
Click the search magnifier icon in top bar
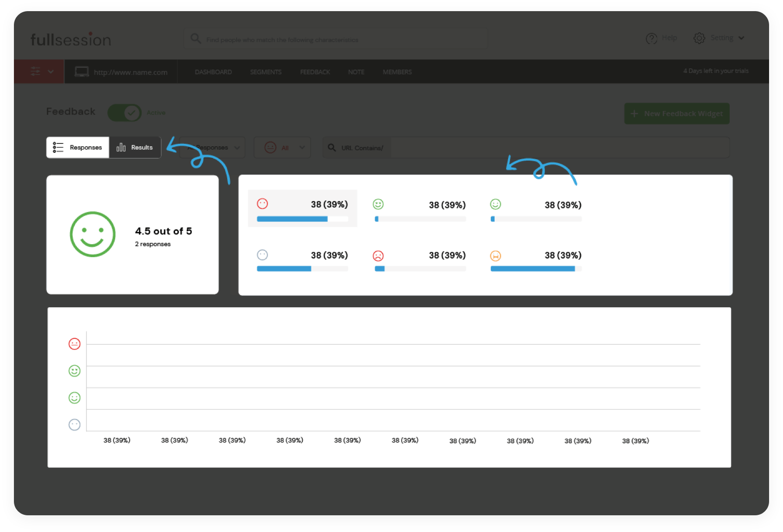click(x=196, y=39)
